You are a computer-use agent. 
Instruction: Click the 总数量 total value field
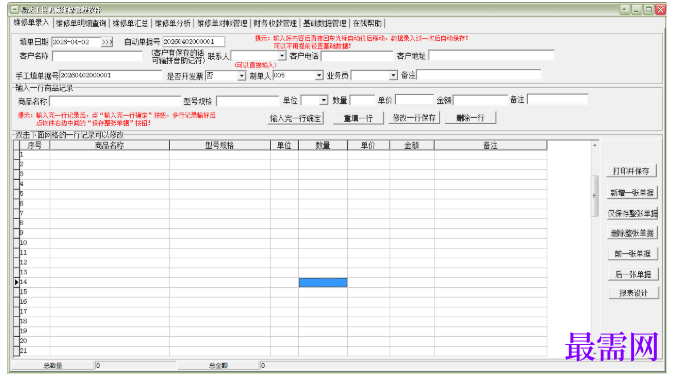(135, 365)
